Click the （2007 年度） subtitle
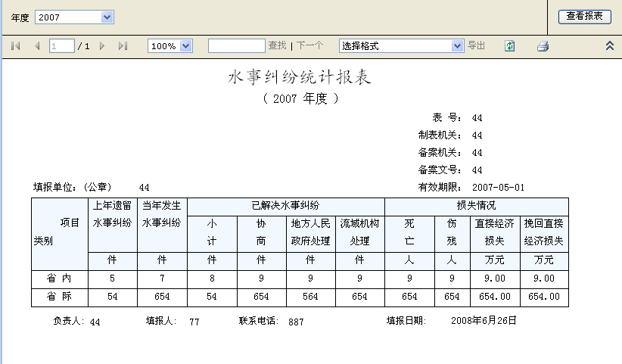The width and height of the screenshot is (622, 364). [x=300, y=98]
